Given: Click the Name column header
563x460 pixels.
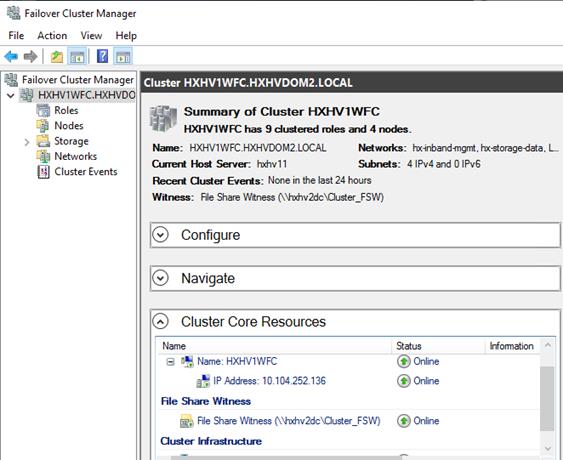Looking at the screenshot, I should 174,346.
